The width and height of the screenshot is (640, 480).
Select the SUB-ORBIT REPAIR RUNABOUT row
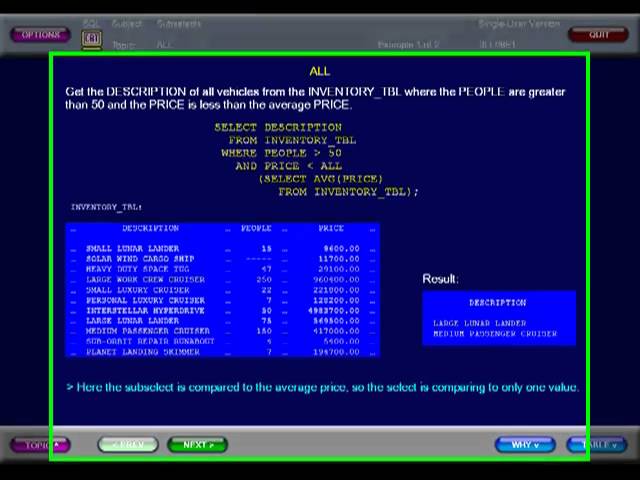(x=223, y=341)
